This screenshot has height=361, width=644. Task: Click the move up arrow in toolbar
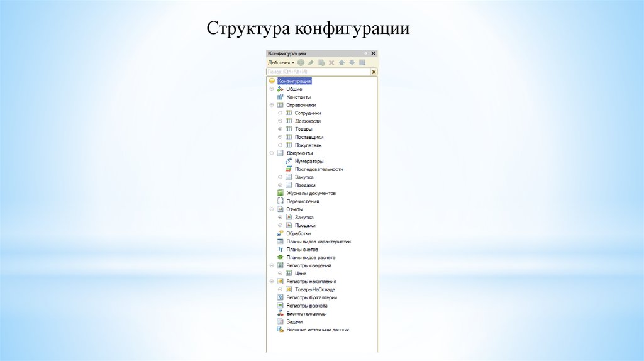[341, 63]
